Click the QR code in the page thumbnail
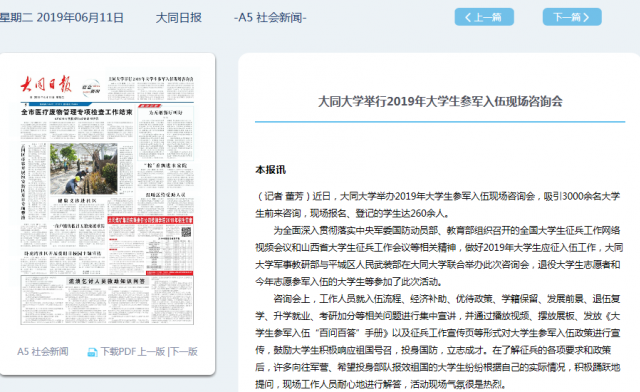The height and width of the screenshot is (392, 640). [x=186, y=232]
